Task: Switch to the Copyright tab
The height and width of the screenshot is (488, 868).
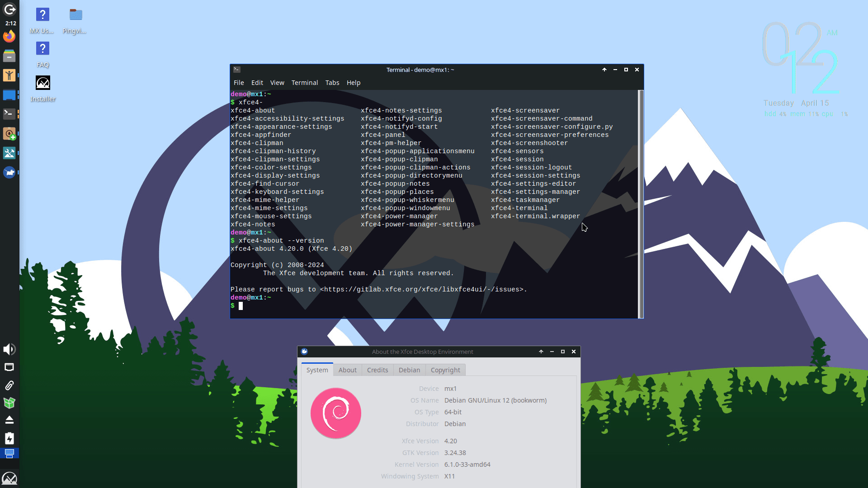Action: pos(445,370)
